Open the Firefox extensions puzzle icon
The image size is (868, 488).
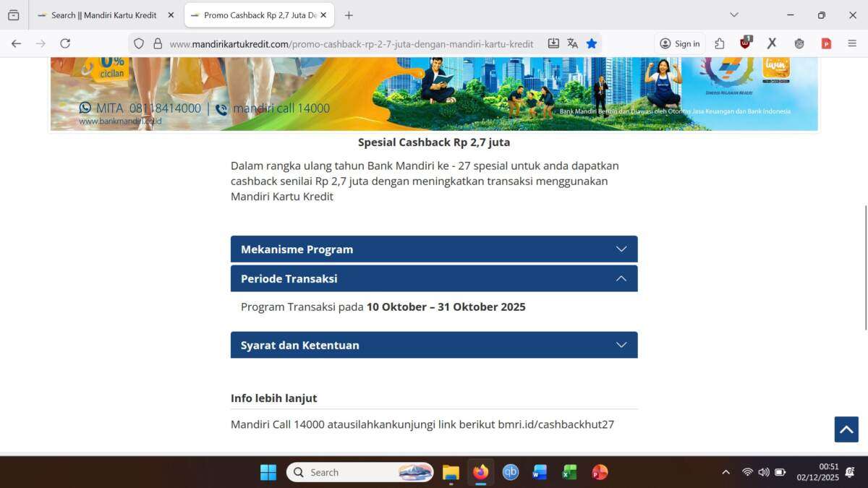coord(719,43)
